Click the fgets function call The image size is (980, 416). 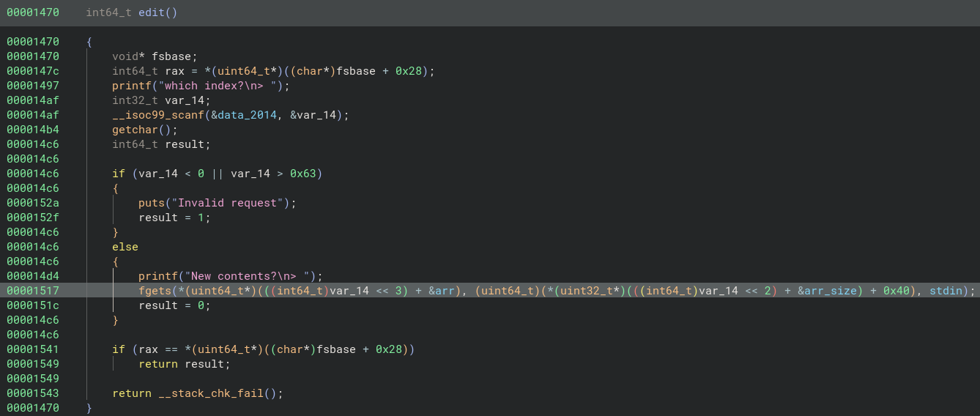pos(153,291)
